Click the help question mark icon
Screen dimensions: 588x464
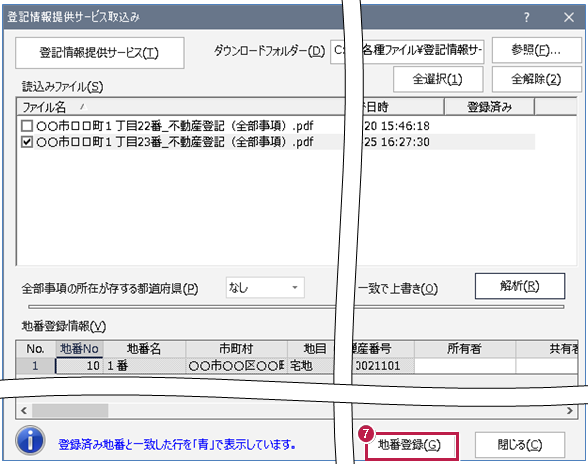coord(526,17)
